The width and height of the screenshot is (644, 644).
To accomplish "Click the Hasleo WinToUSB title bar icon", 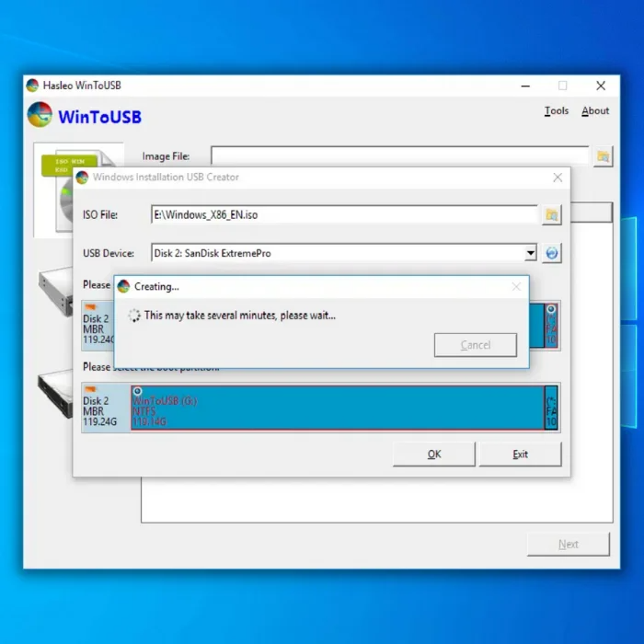I will tap(32, 86).
